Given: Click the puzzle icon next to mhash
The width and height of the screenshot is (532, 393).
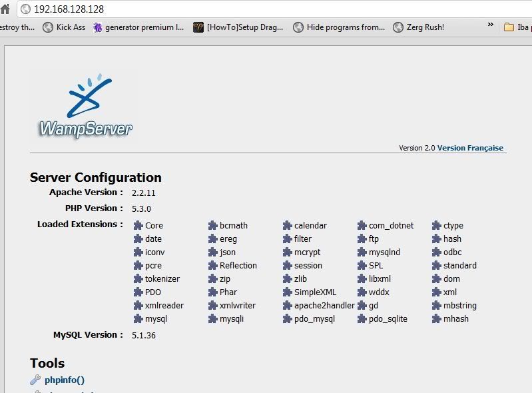Looking at the screenshot, I should point(437,319).
